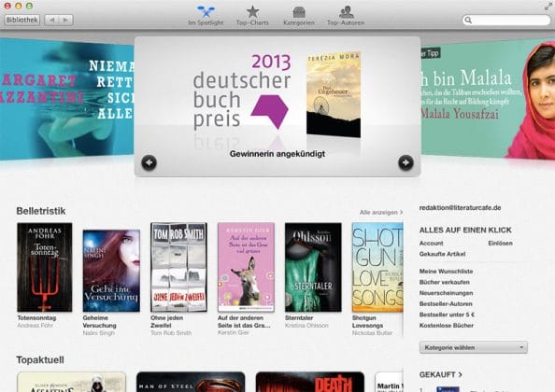Open the Man of Steel Topaktuell banner
The image size is (555, 392).
[191, 382]
